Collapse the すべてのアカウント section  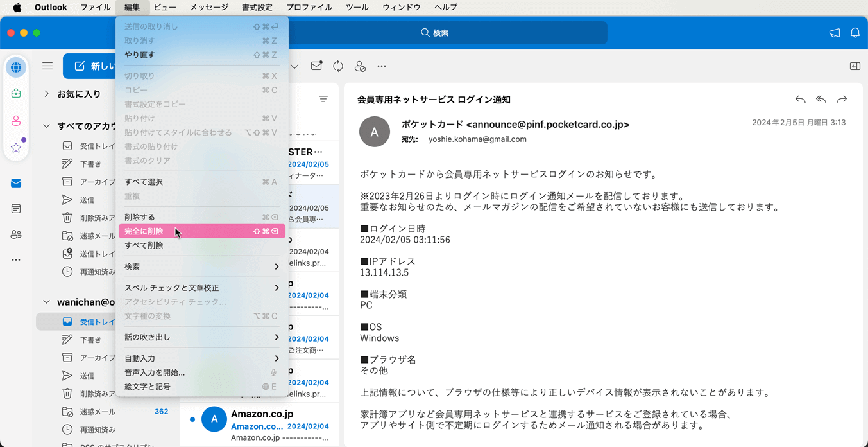tap(46, 126)
